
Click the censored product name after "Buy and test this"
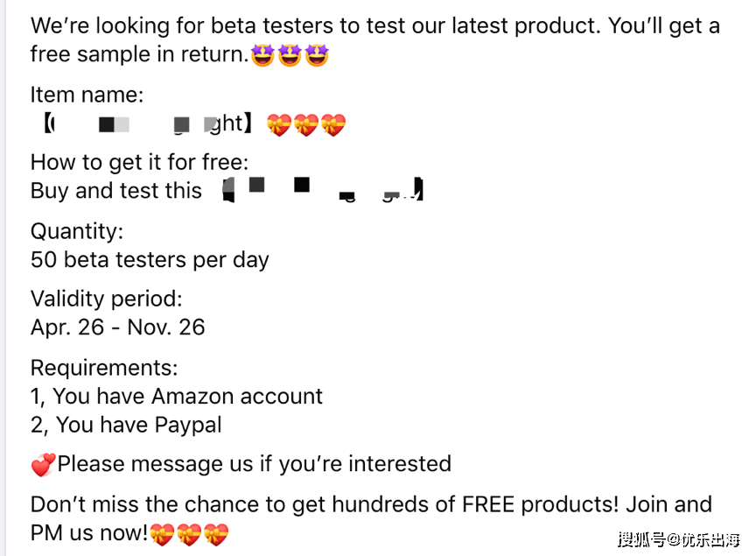[x=323, y=190]
